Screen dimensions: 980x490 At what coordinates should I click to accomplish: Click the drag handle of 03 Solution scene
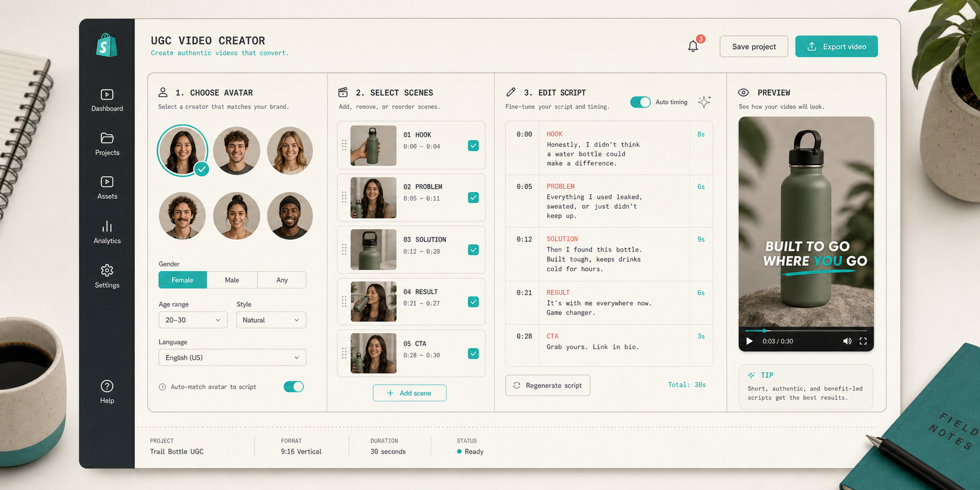click(x=344, y=250)
